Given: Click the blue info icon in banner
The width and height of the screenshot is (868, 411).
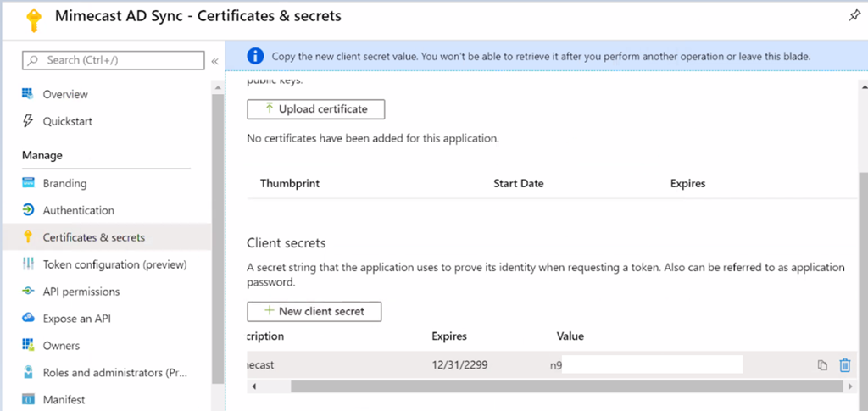Looking at the screenshot, I should [x=255, y=56].
